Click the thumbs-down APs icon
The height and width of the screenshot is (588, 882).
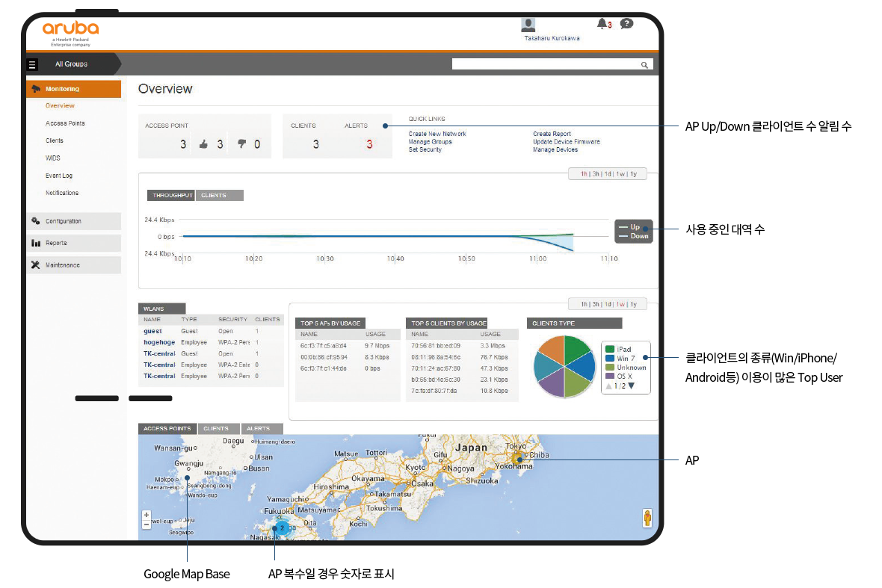(242, 144)
